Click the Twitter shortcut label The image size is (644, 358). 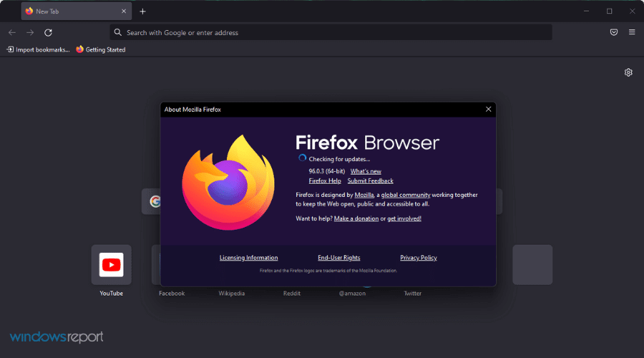click(x=412, y=294)
